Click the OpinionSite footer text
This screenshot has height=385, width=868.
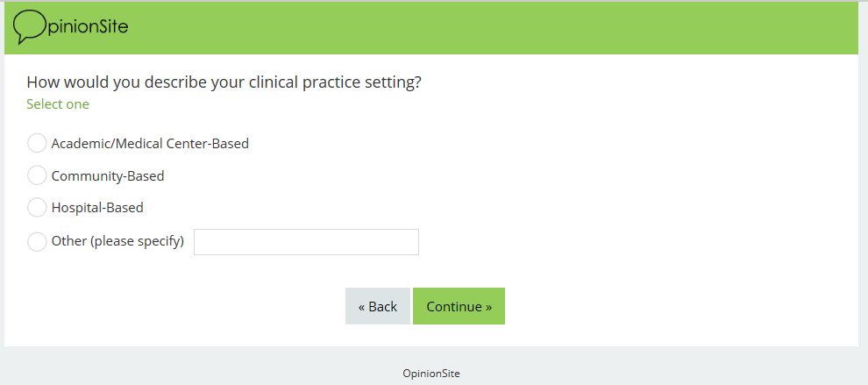point(430,374)
